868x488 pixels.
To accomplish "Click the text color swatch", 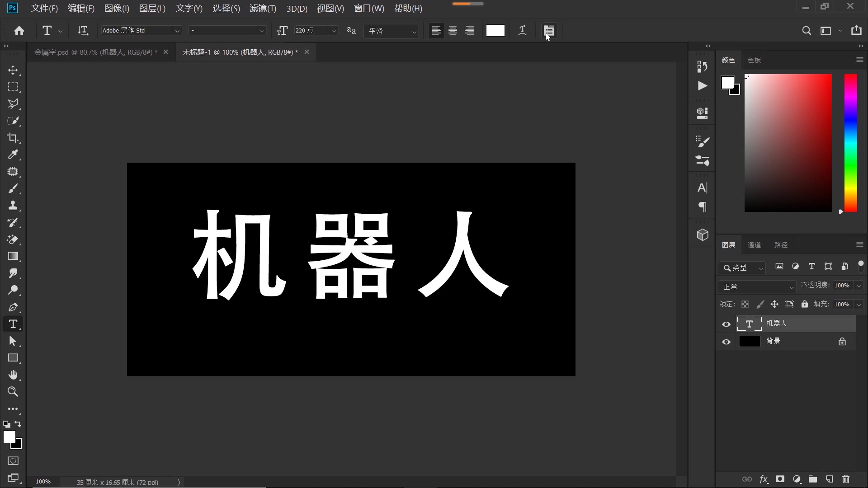I will coord(495,30).
